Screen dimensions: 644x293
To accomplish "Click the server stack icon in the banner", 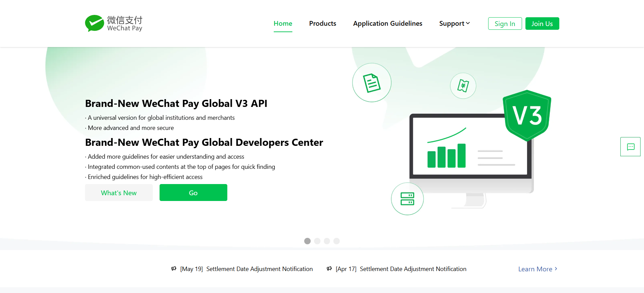I will tap(407, 199).
